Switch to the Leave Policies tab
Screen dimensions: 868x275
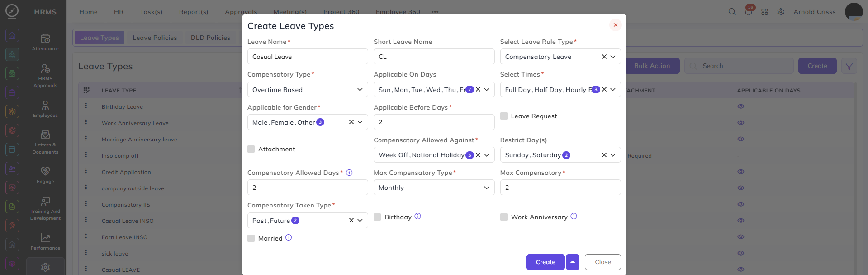click(155, 38)
